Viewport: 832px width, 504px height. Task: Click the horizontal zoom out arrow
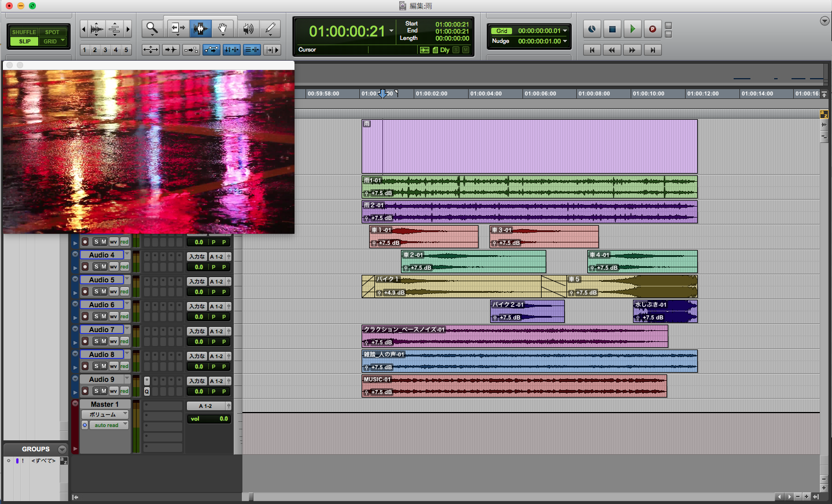pyautogui.click(x=84, y=28)
